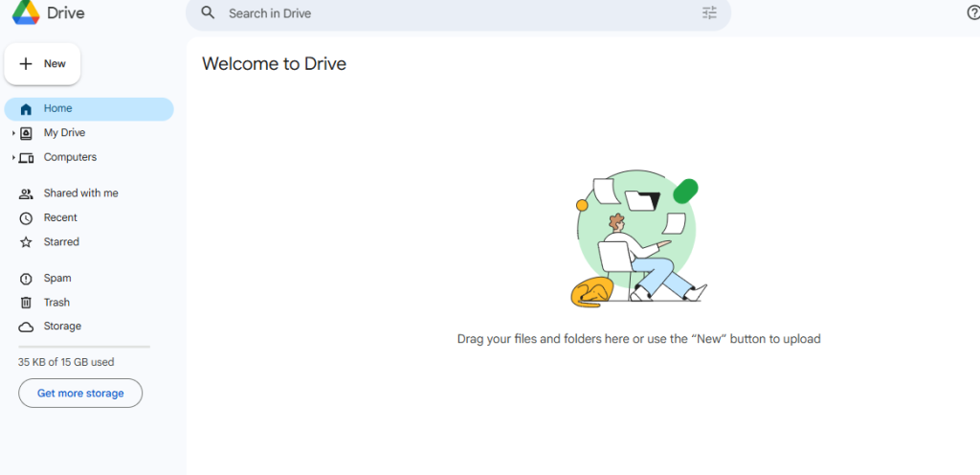The height and width of the screenshot is (475, 980).
Task: Click '35 KB of 15 GB used' text
Action: click(x=66, y=362)
